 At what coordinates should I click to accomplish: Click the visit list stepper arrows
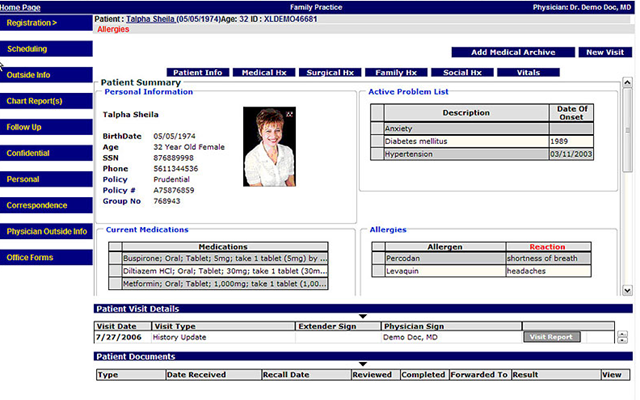[622, 337]
